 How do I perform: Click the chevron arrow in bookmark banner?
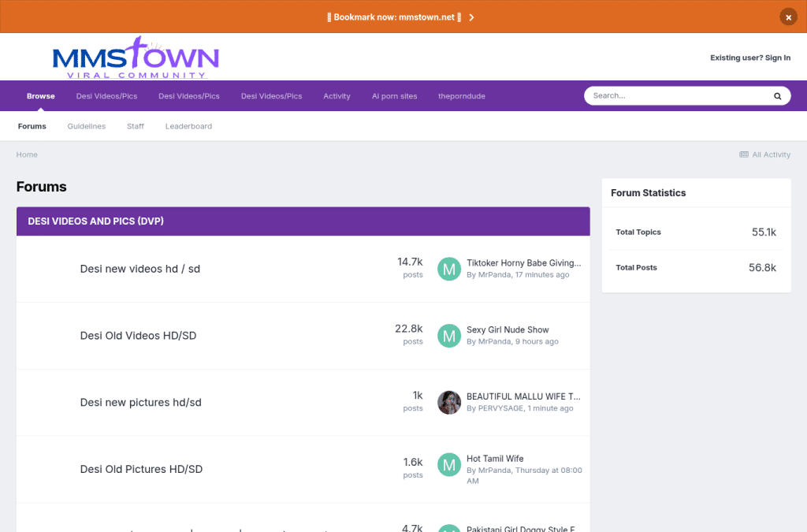pyautogui.click(x=471, y=17)
